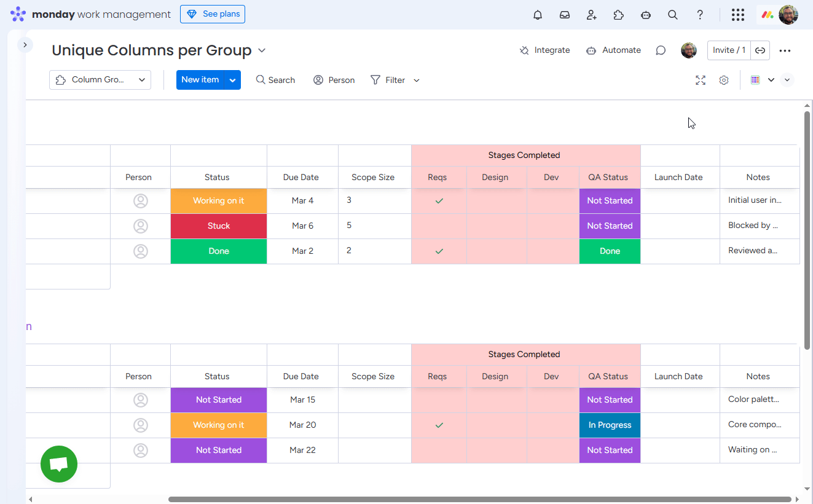The image size is (813, 504).
Task: Check the Design stage on the Stuck row
Action: (495, 226)
